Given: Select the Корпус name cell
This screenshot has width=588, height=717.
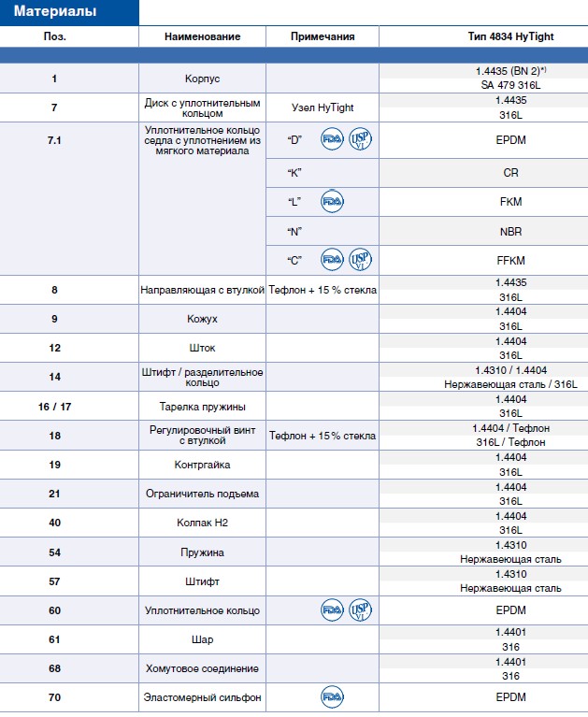Looking at the screenshot, I should point(202,79).
